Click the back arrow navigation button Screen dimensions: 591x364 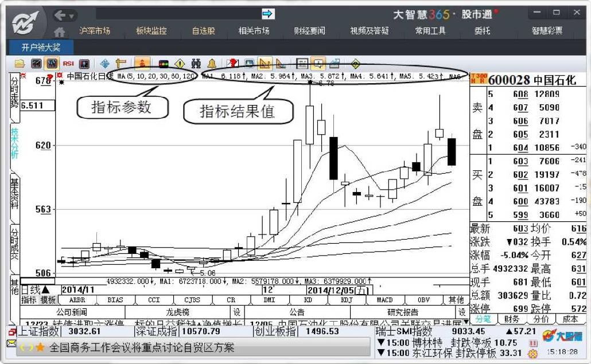60,15
